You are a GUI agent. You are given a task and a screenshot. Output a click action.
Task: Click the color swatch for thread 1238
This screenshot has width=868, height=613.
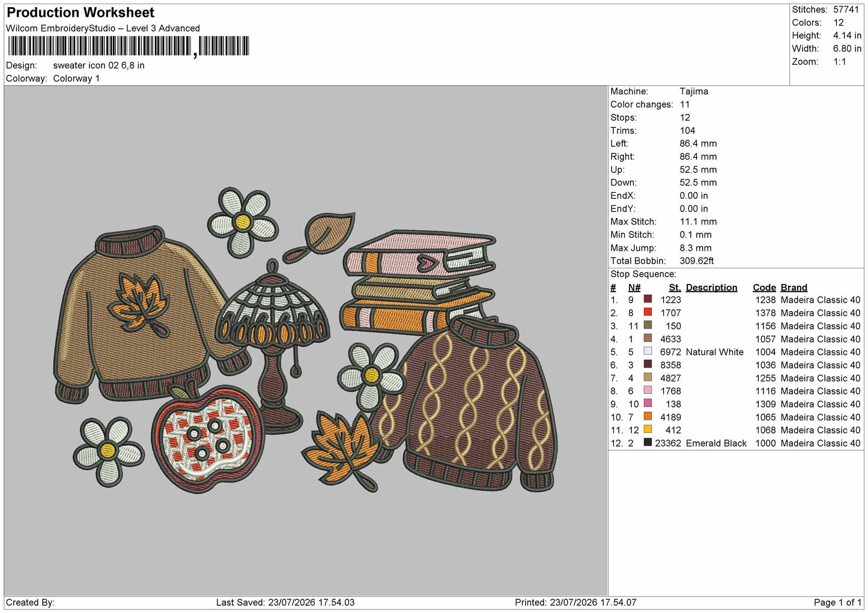pyautogui.click(x=648, y=300)
